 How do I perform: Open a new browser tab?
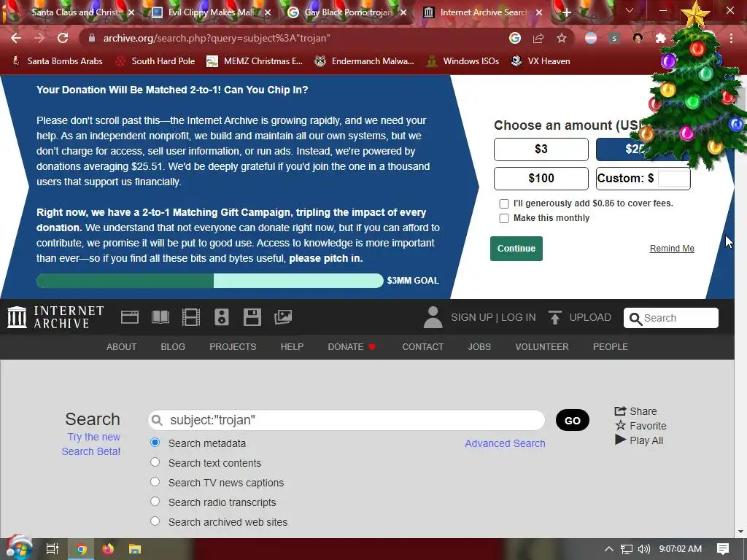tap(566, 13)
